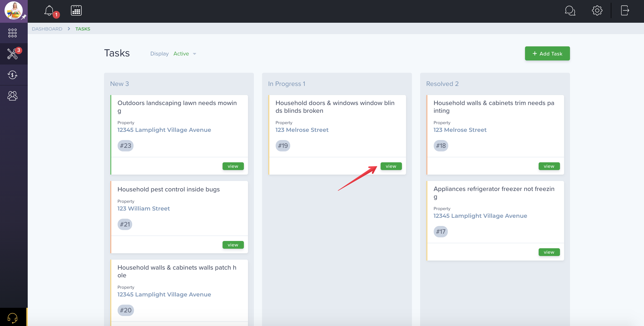Open 12345 Lamplight Village Avenue link on task #20
644x326 pixels.
coord(164,294)
